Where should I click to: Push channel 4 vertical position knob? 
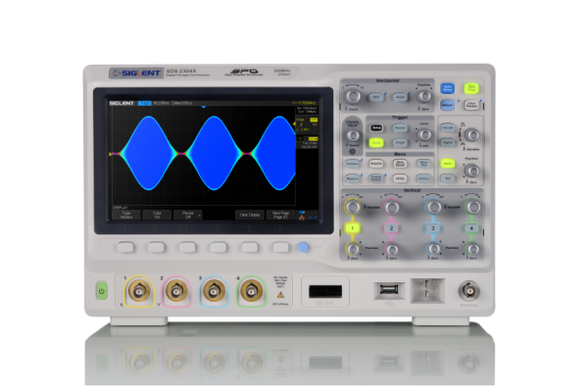pyautogui.click(x=473, y=248)
